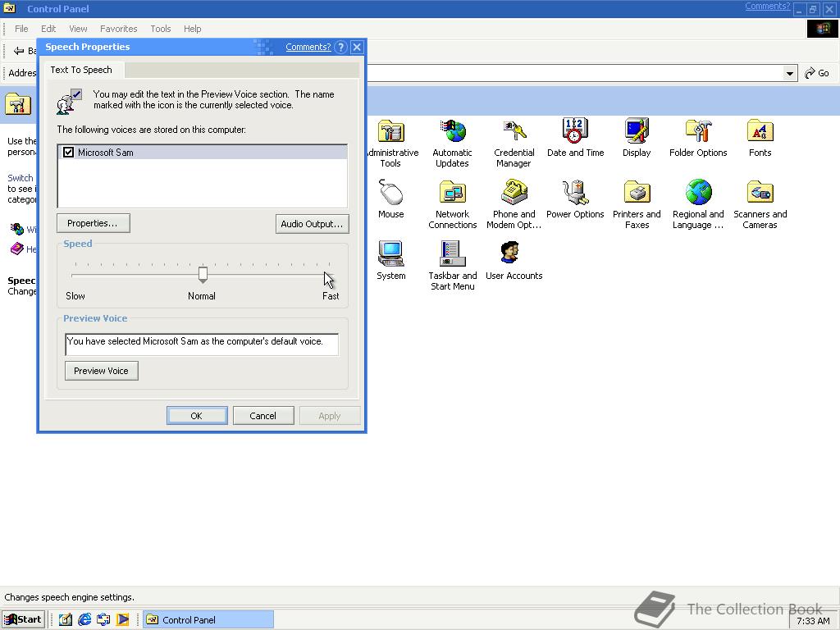This screenshot has width=840, height=630.
Task: Open the File menu
Action: tap(21, 29)
